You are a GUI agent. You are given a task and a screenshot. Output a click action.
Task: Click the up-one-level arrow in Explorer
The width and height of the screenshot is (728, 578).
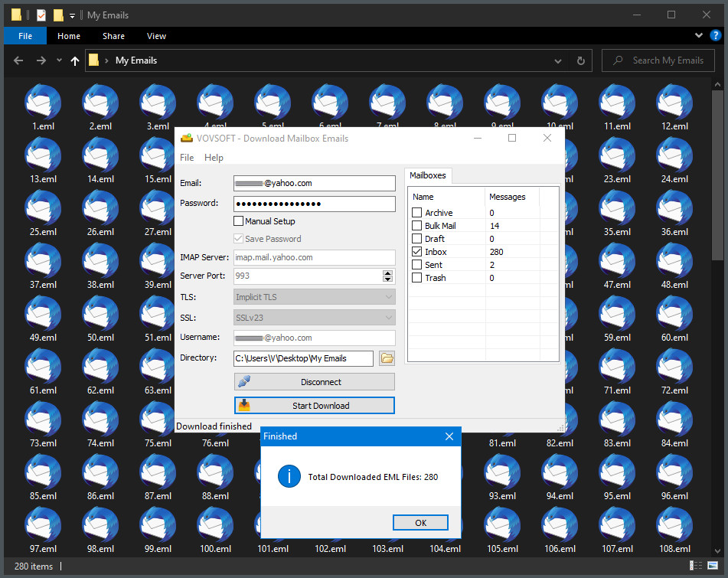pos(74,60)
